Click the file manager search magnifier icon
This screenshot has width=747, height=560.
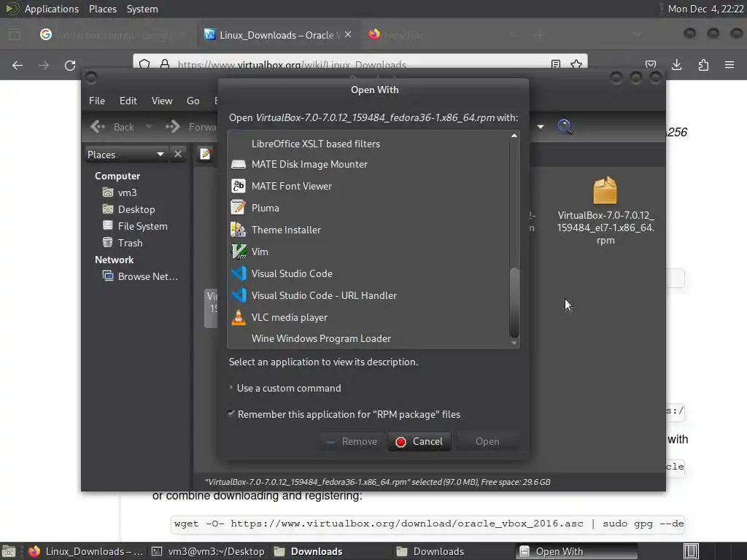click(565, 127)
